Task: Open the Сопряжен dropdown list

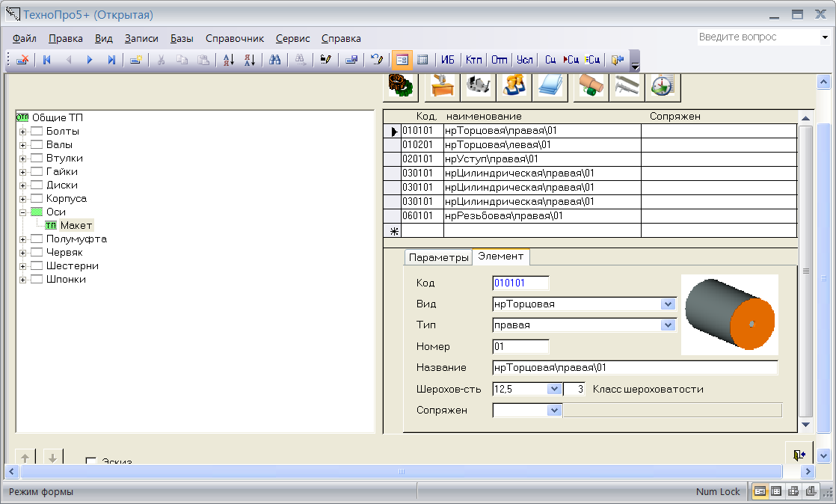Action: tap(554, 410)
